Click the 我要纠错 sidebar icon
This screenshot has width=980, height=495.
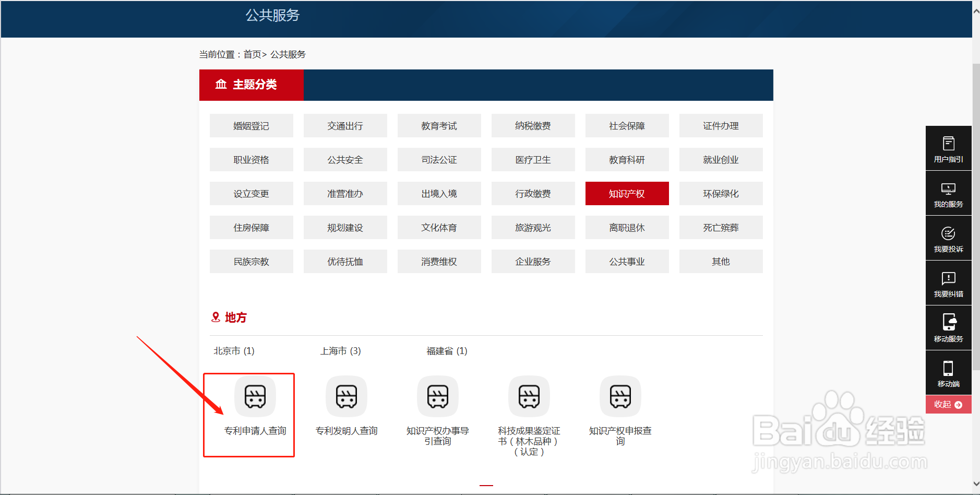pyautogui.click(x=948, y=283)
